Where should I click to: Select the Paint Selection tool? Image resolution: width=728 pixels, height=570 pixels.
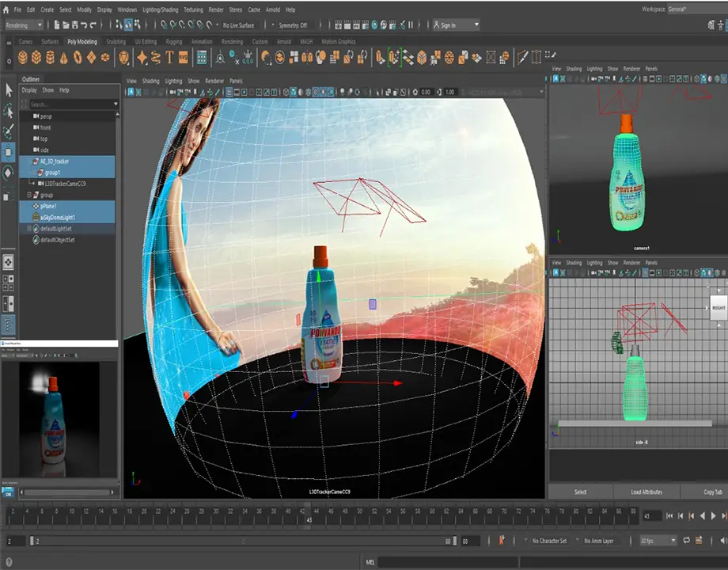[x=9, y=131]
